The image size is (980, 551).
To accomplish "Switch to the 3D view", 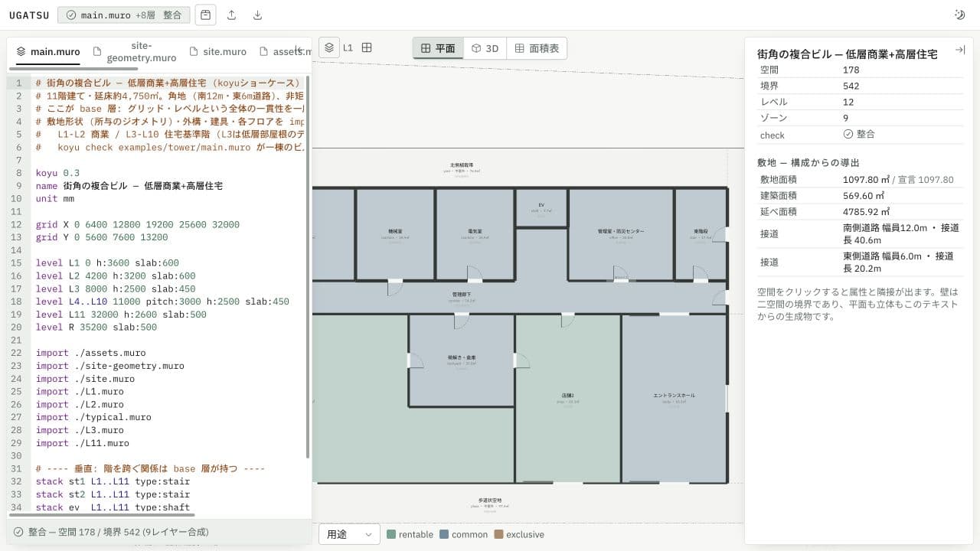I will coord(485,48).
